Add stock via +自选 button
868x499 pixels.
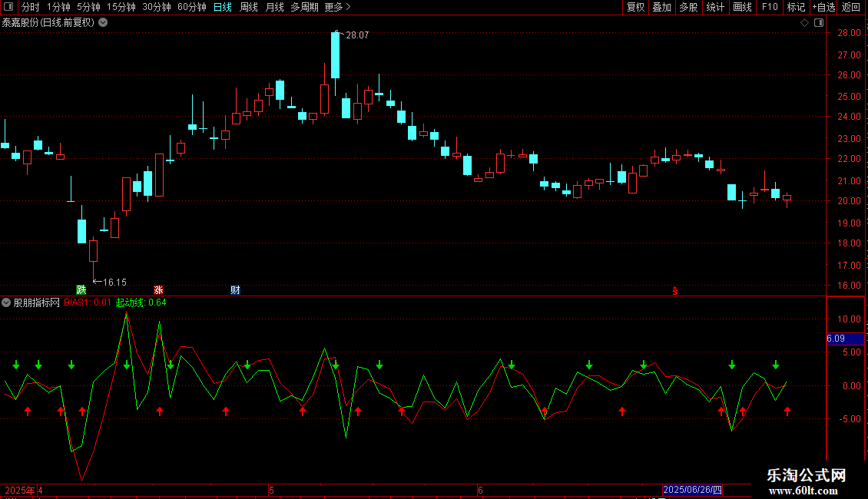click(x=823, y=7)
